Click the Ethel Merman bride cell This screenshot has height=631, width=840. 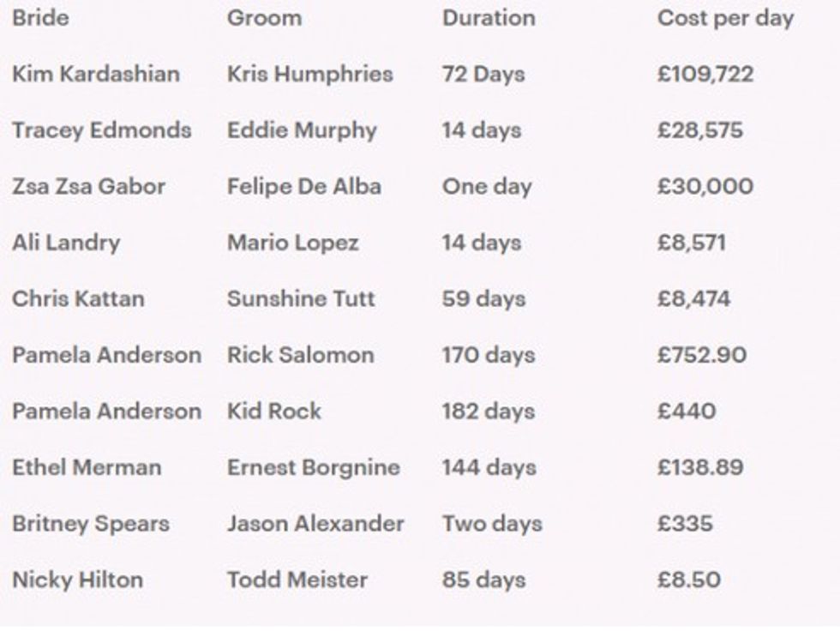pos(86,467)
